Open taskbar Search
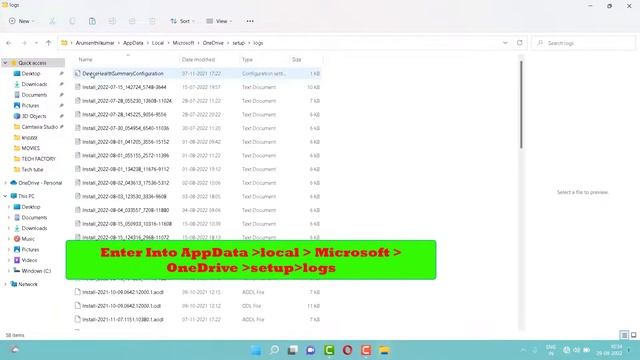 point(274,350)
